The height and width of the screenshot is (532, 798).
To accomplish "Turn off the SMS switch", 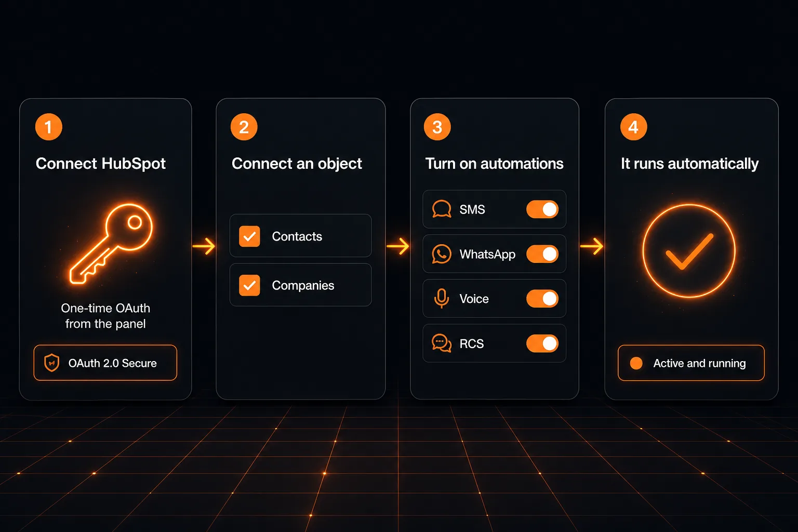I will pos(542,209).
